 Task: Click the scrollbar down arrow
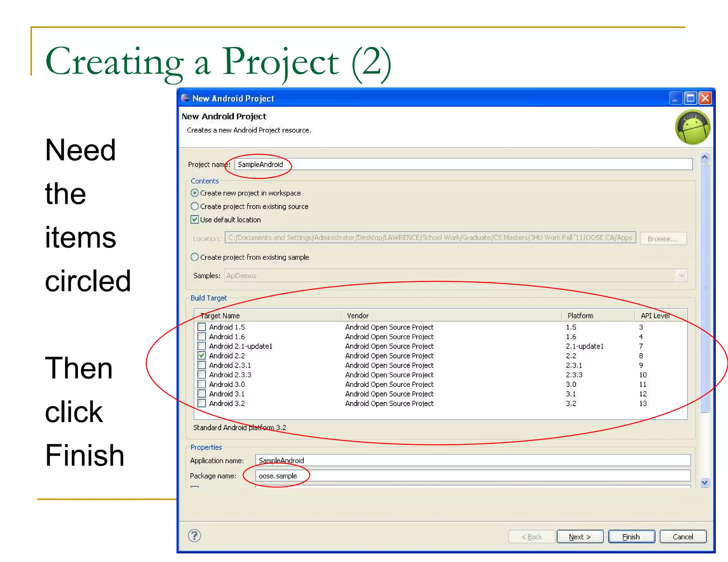click(x=705, y=482)
